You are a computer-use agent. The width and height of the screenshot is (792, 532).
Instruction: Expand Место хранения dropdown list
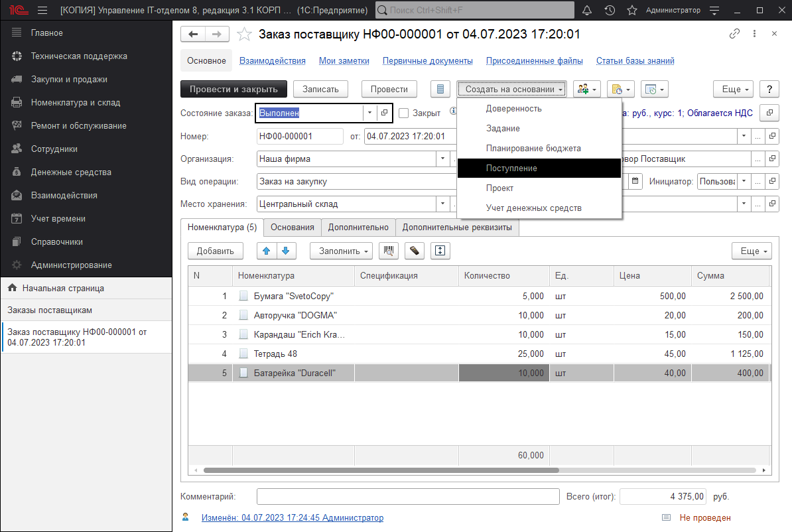(x=442, y=204)
